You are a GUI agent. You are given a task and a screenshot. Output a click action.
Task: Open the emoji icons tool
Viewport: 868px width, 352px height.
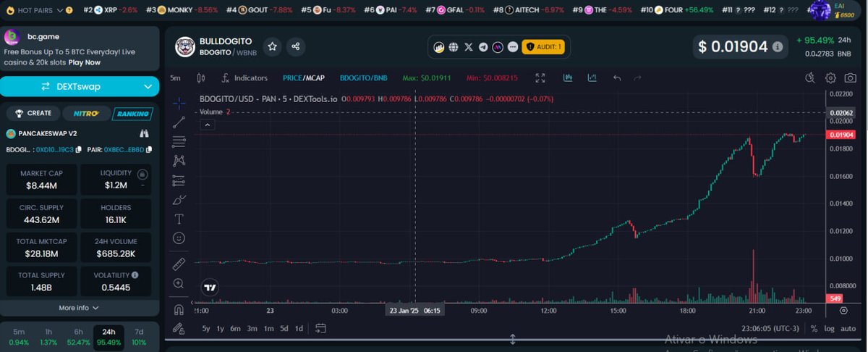(x=179, y=238)
